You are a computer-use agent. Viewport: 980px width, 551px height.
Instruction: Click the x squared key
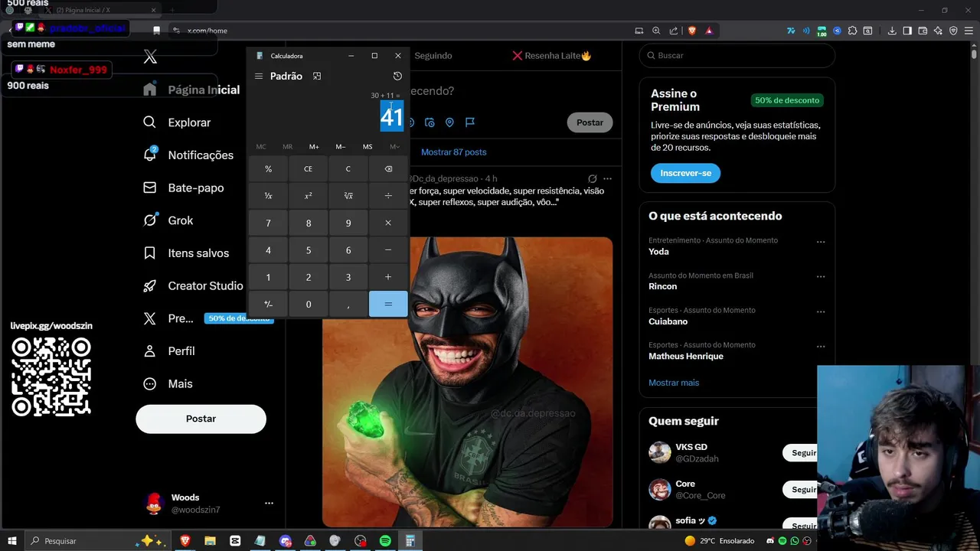[309, 196]
